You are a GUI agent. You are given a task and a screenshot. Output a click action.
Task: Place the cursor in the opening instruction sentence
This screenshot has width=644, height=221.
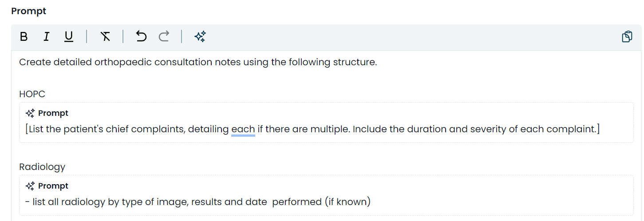coord(198,62)
